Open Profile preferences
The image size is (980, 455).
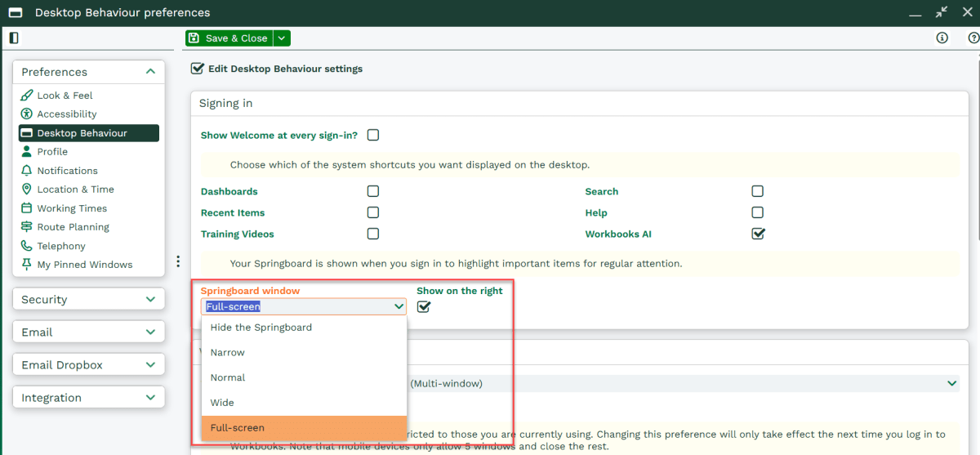tap(52, 152)
